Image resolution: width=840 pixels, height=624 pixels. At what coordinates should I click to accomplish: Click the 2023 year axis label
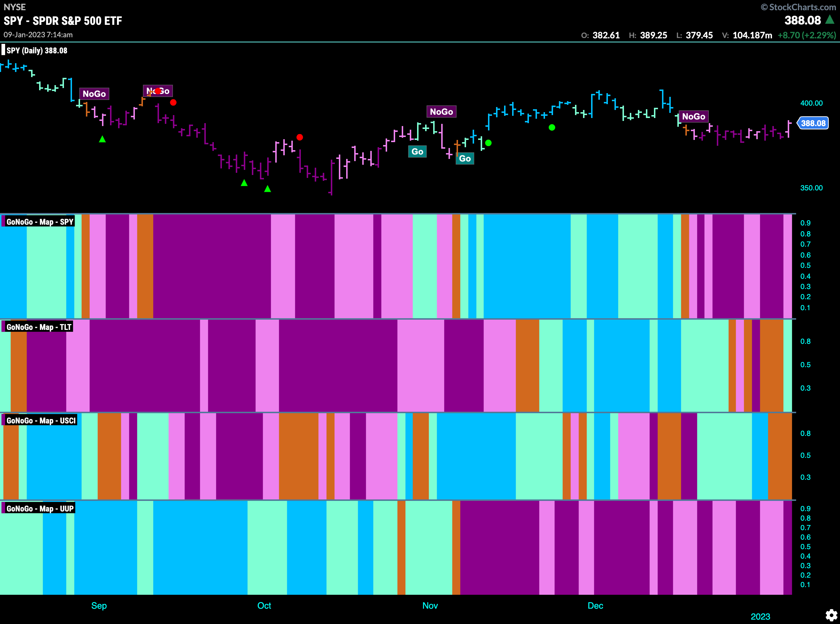(760, 616)
